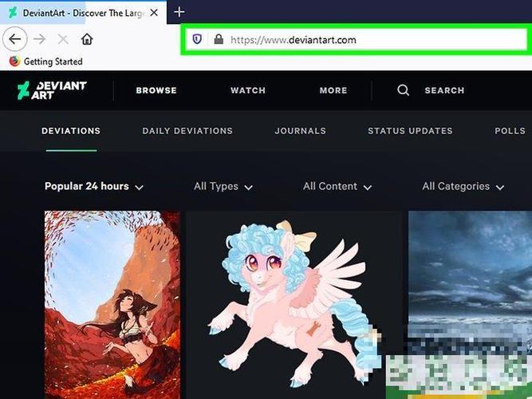The image size is (532, 399).
Task: Expand the Popular 24 hours dropdown
Action: point(94,187)
